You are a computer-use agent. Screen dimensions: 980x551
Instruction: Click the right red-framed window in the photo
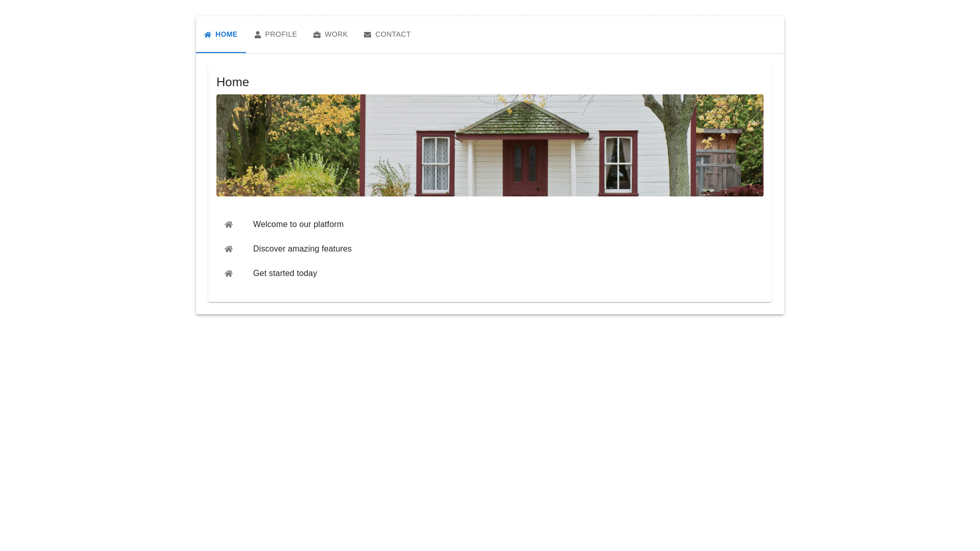pos(618,163)
